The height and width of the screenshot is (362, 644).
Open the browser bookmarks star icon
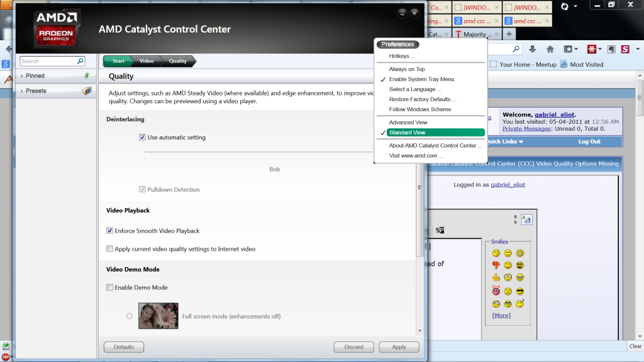[x=568, y=49]
